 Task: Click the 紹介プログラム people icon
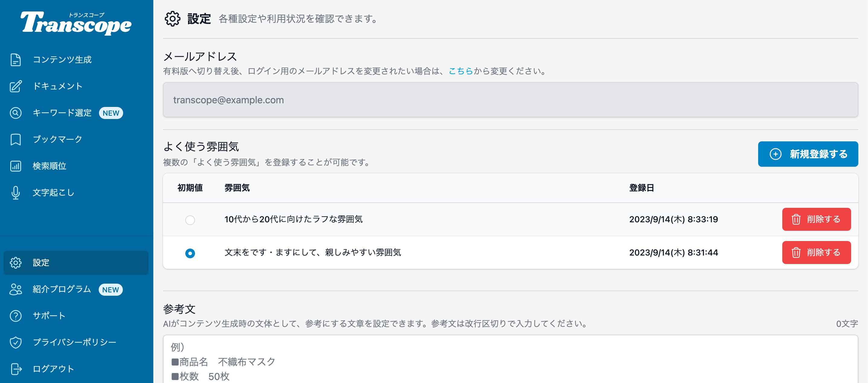[15, 289]
